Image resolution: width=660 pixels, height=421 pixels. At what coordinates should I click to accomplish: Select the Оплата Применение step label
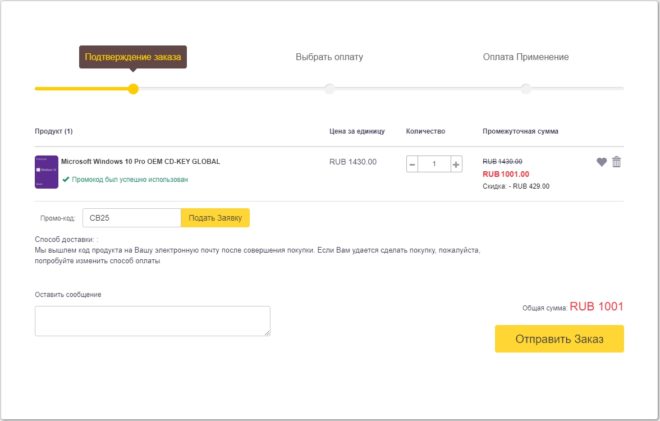pyautogui.click(x=526, y=57)
